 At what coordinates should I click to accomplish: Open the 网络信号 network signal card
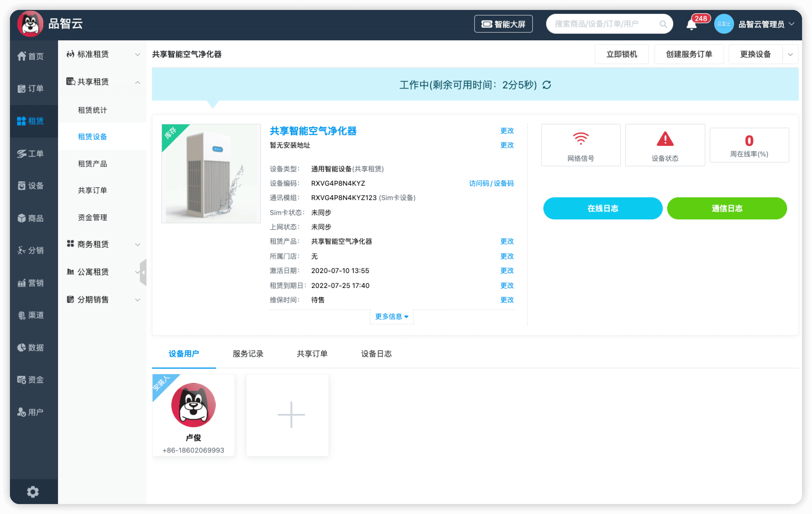click(580, 145)
